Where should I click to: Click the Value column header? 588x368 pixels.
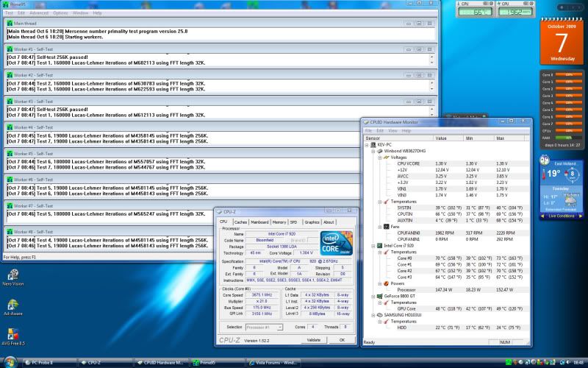448,138
